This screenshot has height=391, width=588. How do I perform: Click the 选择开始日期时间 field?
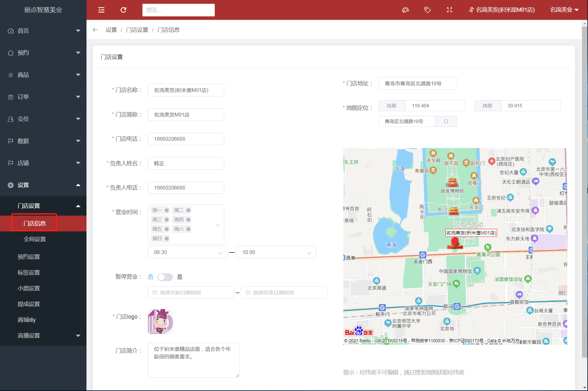[191, 292]
